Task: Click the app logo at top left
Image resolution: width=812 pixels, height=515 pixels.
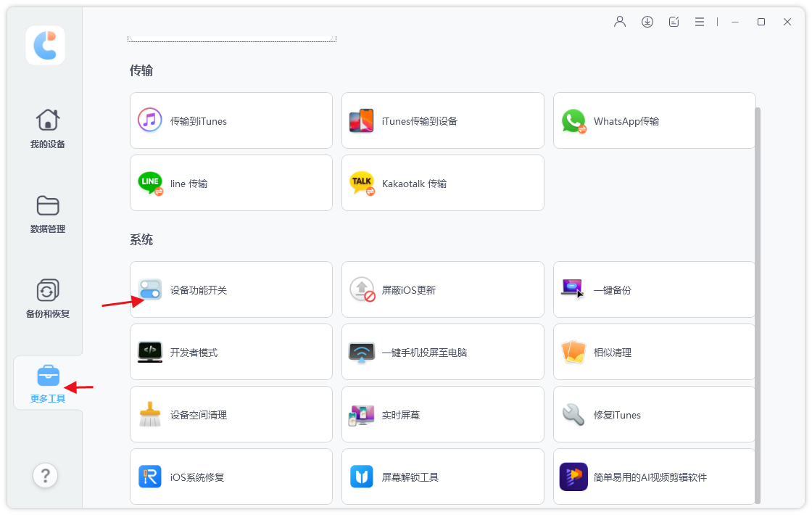Action: [x=46, y=46]
